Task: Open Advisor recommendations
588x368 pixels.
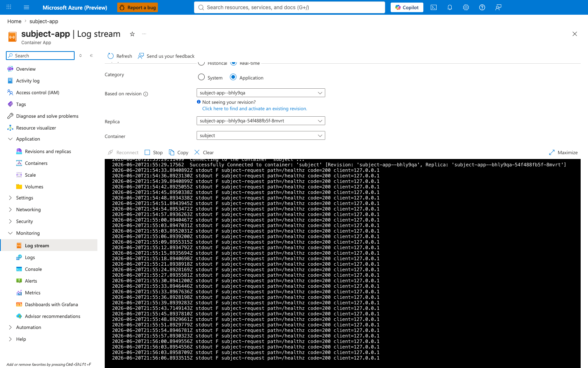Action: (x=52, y=316)
